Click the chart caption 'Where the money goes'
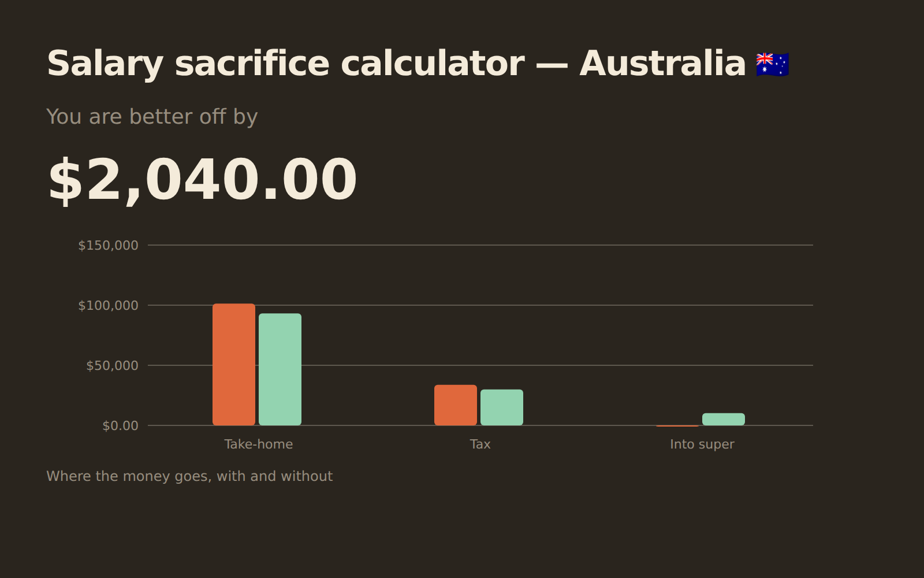This screenshot has width=924, height=578. click(189, 476)
